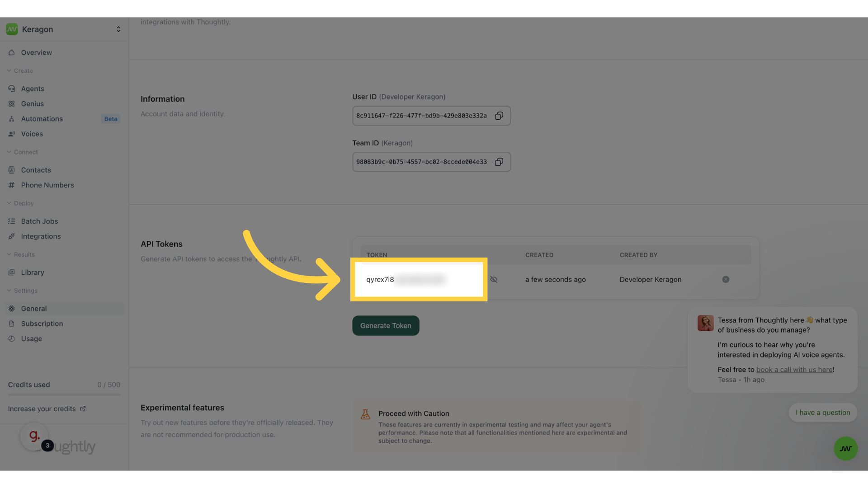Screen dimensions: 868x488
Task: Click the CREATED BY column header
Action: 638,255
